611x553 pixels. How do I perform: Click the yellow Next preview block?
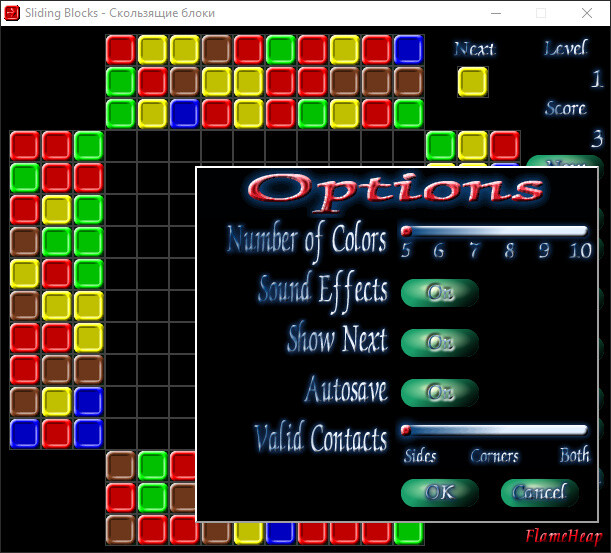click(473, 82)
